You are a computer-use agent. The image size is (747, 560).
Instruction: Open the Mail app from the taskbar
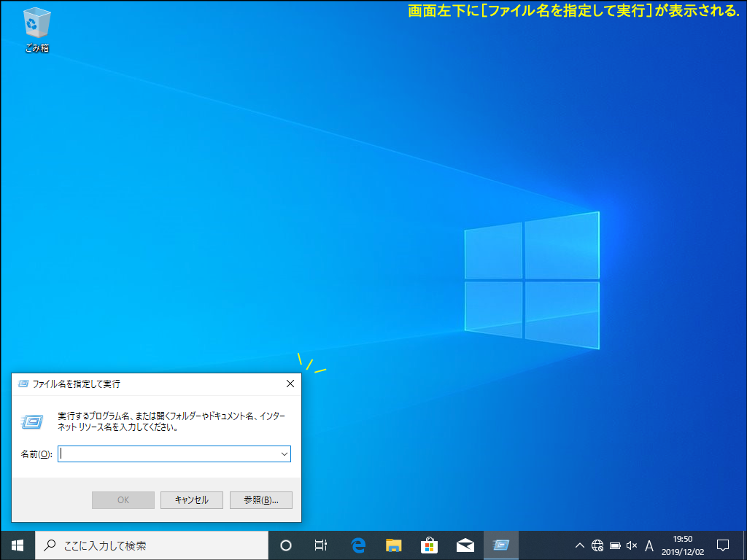(x=465, y=545)
